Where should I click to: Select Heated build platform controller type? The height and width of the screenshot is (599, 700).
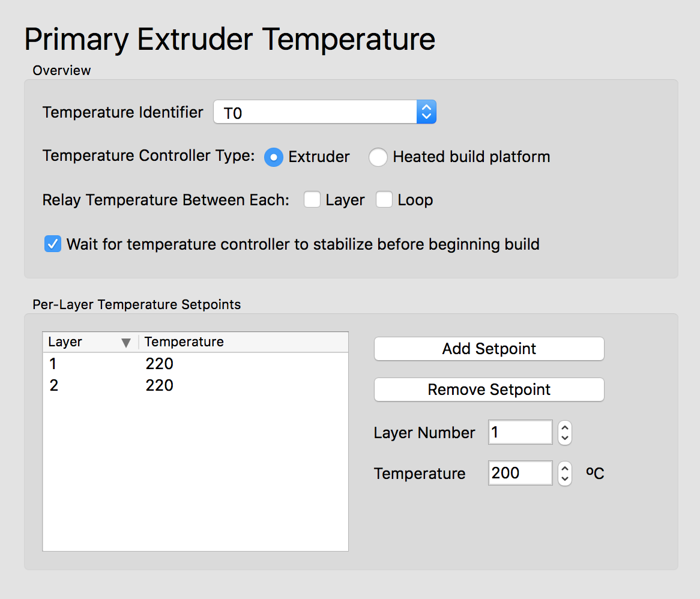click(378, 157)
